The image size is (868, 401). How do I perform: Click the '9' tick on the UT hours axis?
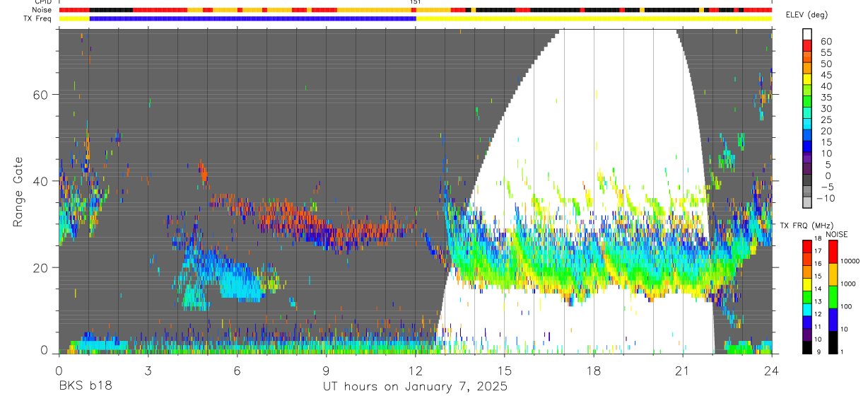[x=326, y=371]
